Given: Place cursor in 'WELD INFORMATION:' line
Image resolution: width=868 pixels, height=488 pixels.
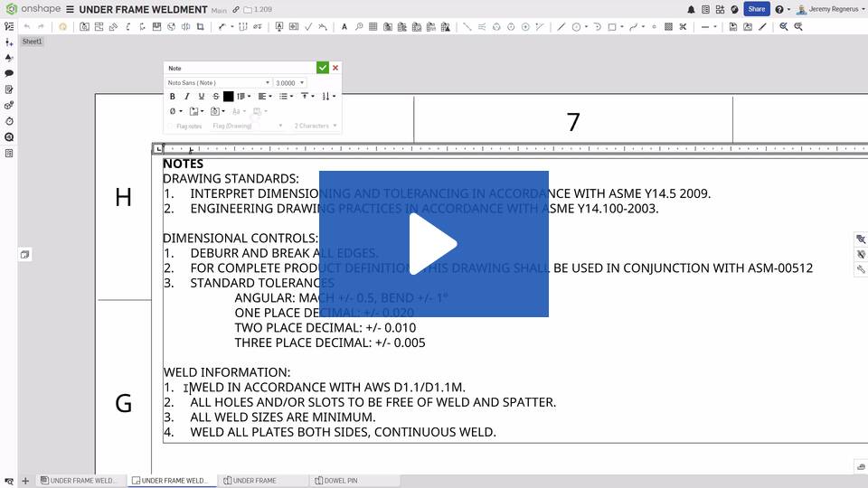Looking at the screenshot, I should [x=226, y=372].
